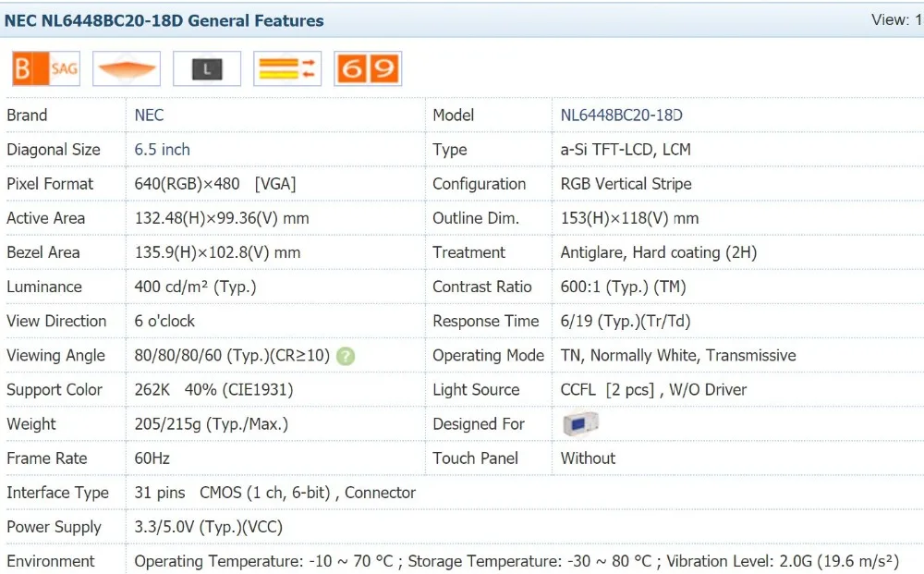Click the dark landscape L panel icon
This screenshot has width=924, height=574.
tap(207, 69)
